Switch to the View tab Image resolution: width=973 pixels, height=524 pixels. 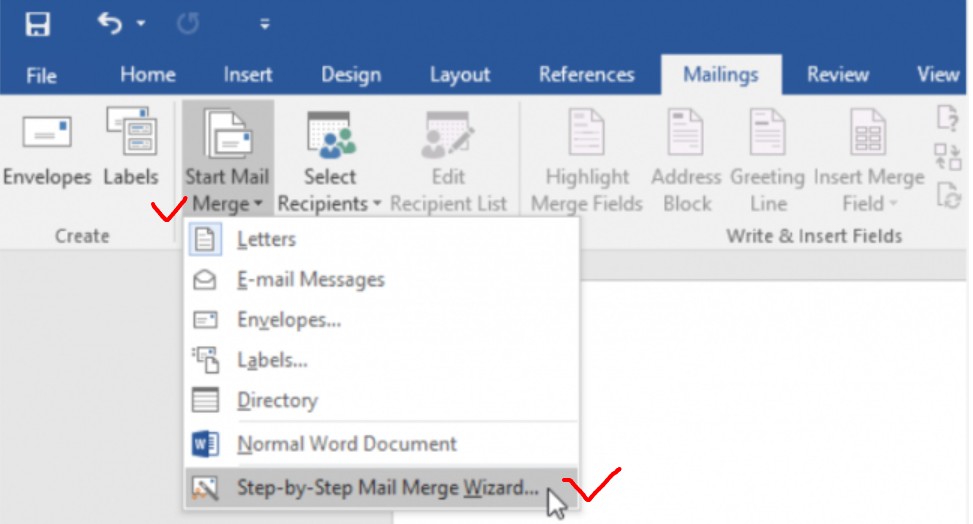938,75
